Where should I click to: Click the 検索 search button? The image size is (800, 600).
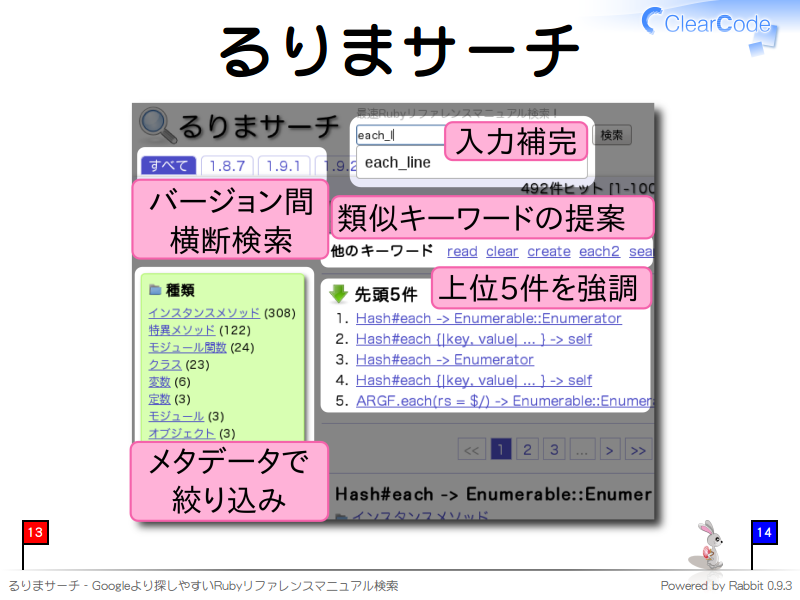612,135
